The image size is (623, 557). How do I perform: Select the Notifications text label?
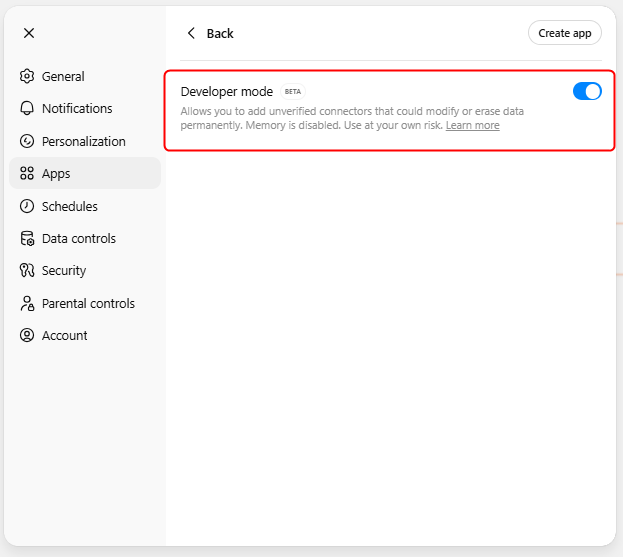click(77, 108)
